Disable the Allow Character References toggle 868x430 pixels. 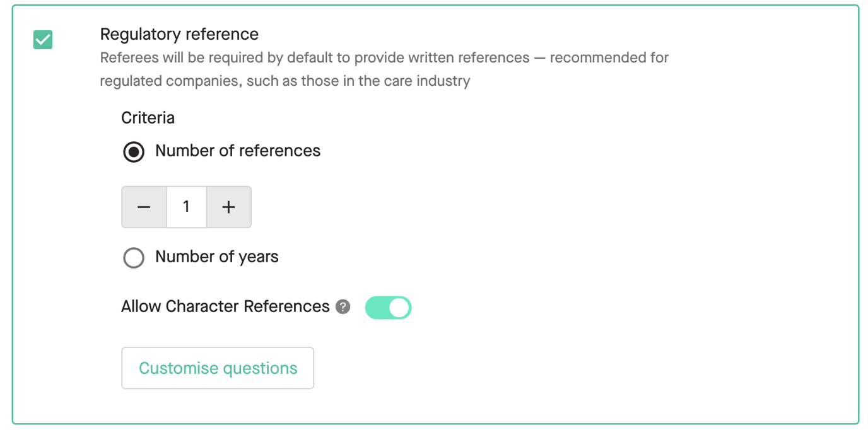pos(388,307)
